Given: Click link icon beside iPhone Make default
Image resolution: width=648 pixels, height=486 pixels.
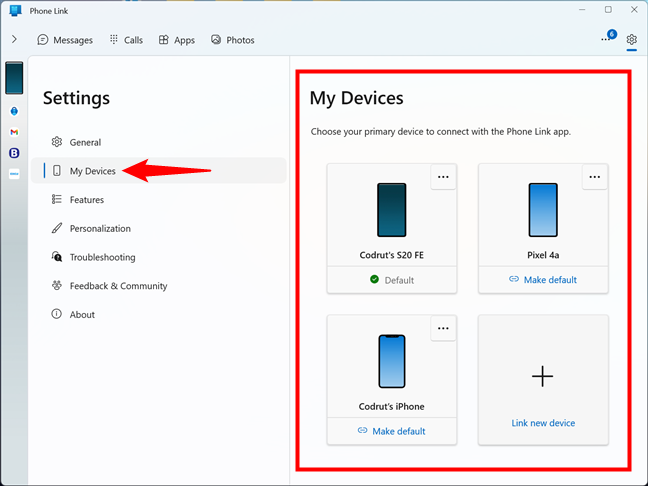Looking at the screenshot, I should [362, 430].
